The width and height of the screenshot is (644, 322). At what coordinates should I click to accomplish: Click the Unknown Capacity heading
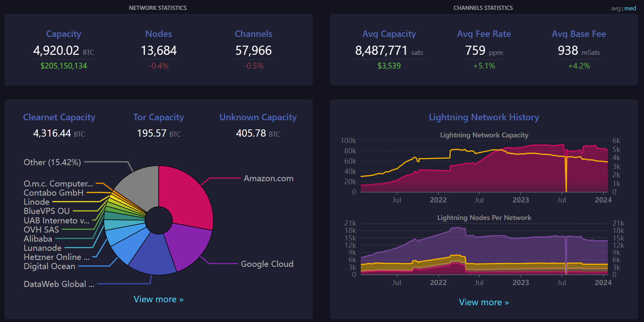click(x=258, y=117)
